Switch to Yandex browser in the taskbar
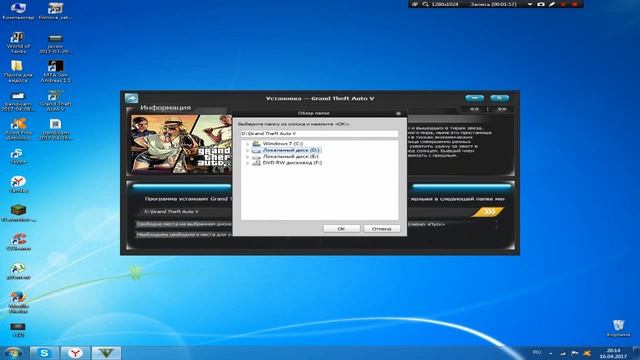Image resolution: width=640 pixels, height=360 pixels. (75, 353)
